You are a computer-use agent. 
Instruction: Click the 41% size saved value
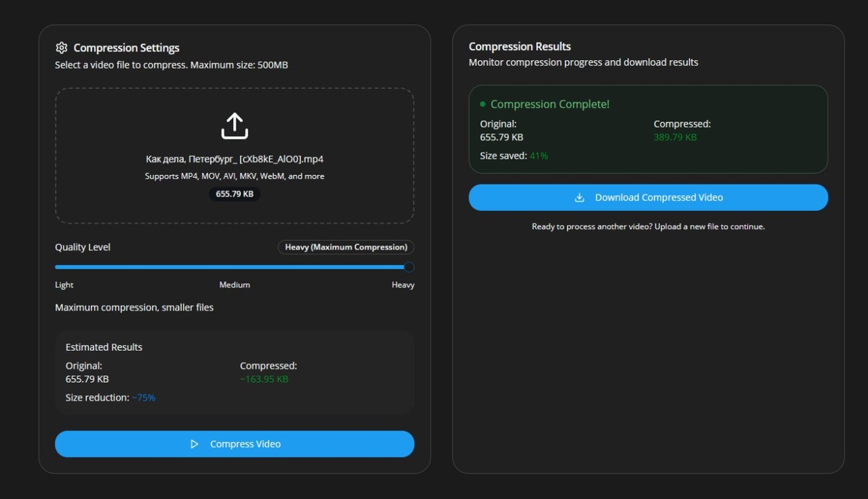coord(539,155)
